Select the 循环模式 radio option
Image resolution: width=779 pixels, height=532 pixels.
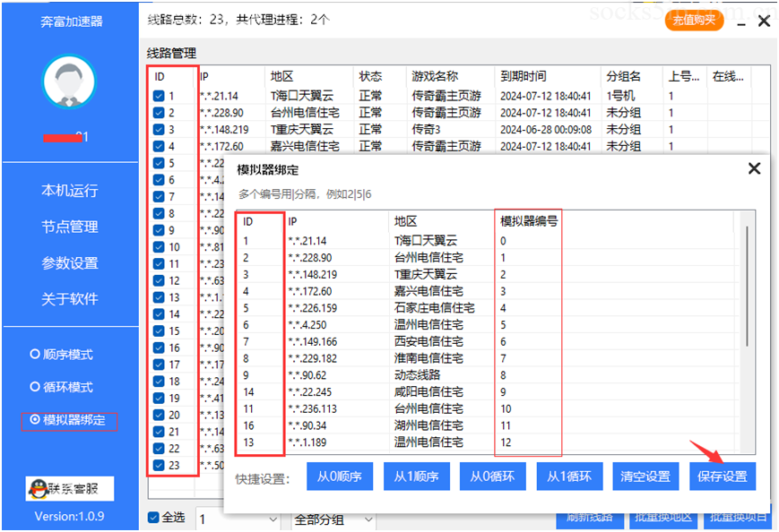click(x=35, y=387)
